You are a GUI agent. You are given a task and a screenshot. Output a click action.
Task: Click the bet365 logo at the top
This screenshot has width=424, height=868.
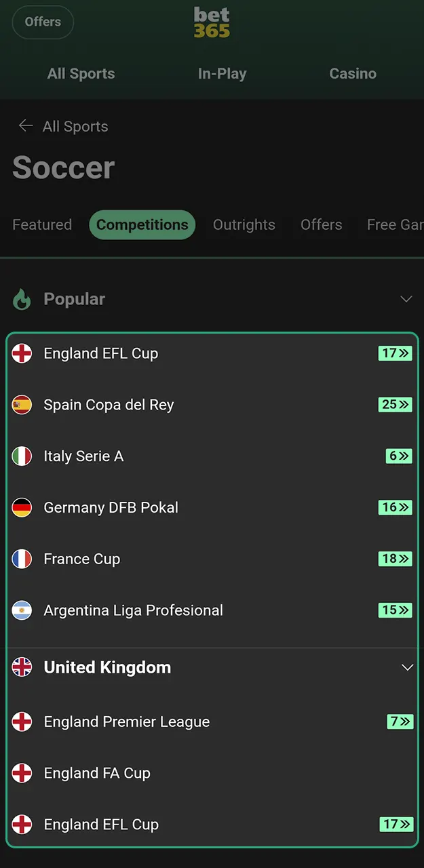coord(212,22)
